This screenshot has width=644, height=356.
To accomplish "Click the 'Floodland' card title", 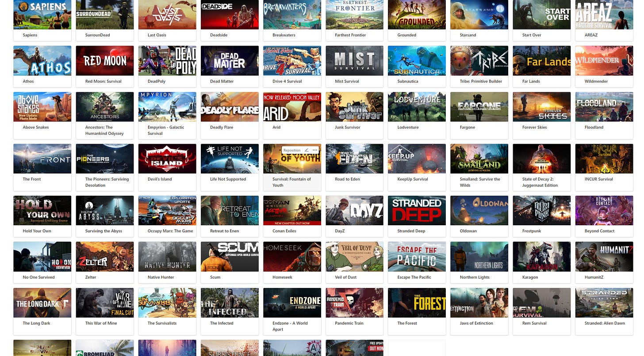I will 594,127.
